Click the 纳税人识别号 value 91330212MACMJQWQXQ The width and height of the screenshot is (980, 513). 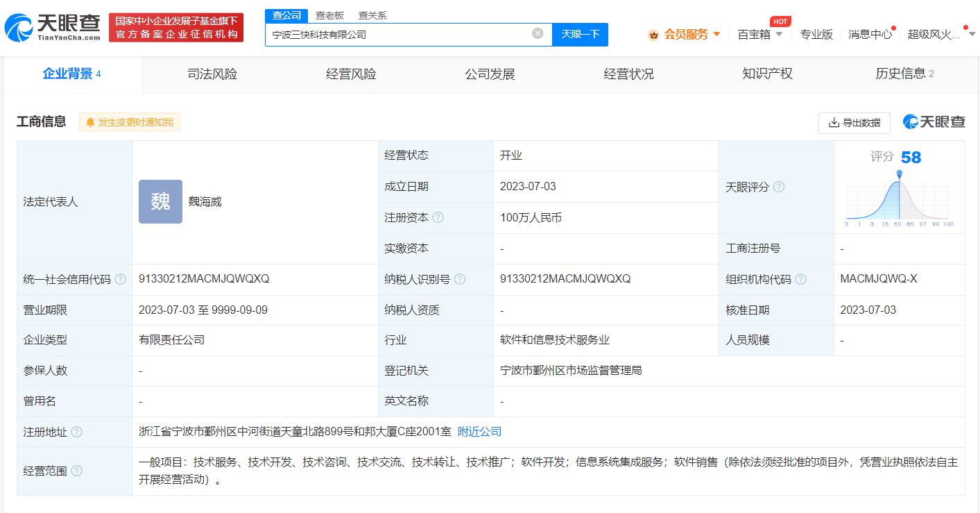(x=565, y=279)
